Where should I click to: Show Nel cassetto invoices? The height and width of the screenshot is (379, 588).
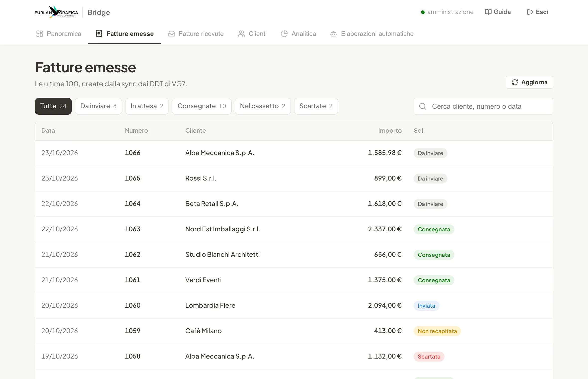[x=263, y=106]
